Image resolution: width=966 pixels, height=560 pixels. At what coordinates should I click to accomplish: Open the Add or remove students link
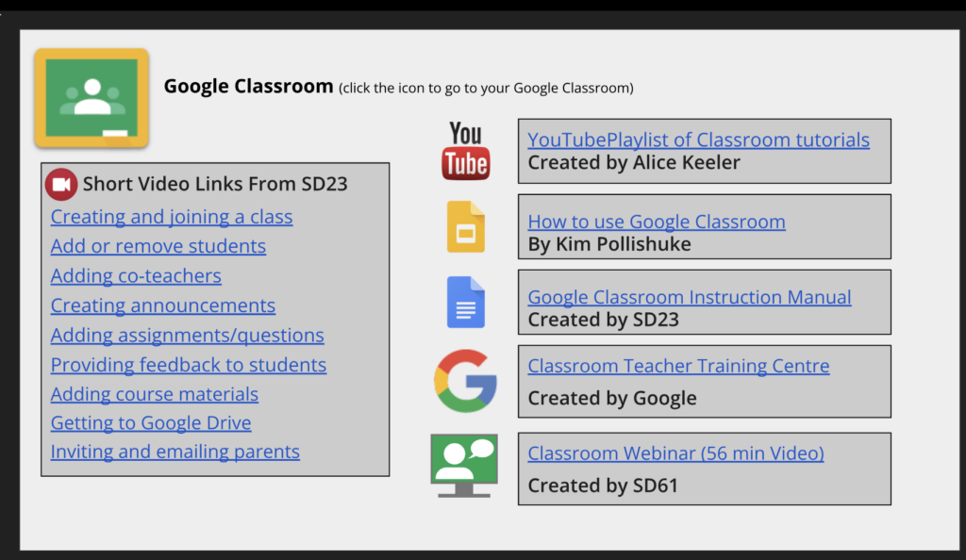158,246
